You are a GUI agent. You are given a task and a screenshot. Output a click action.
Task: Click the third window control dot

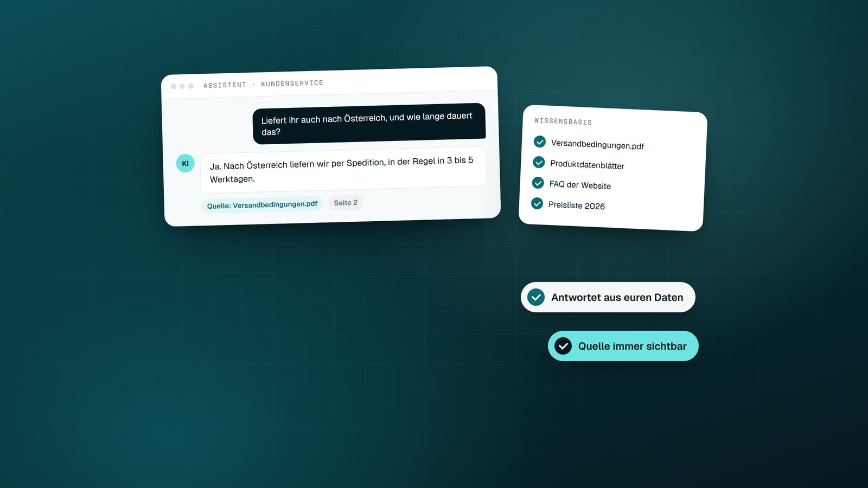pos(191,86)
